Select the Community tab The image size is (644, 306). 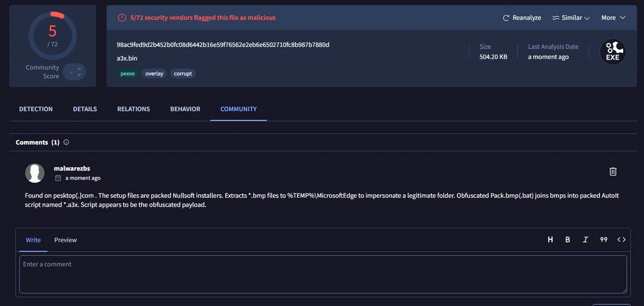pos(238,109)
